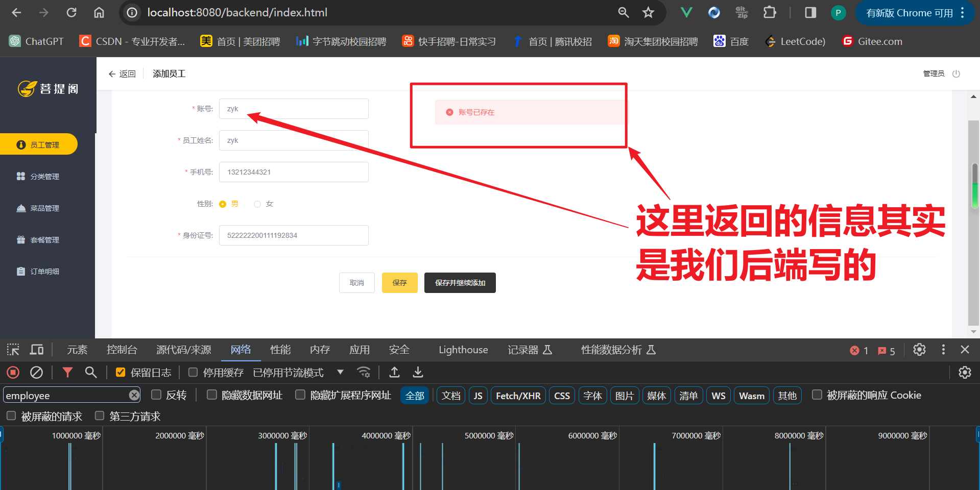
Task: Clear the network log
Action: coord(36,373)
